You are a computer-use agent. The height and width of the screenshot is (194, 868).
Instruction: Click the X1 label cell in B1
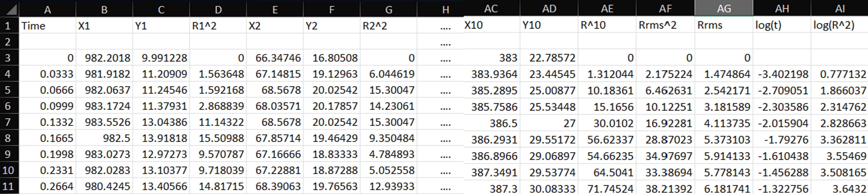[x=105, y=26]
